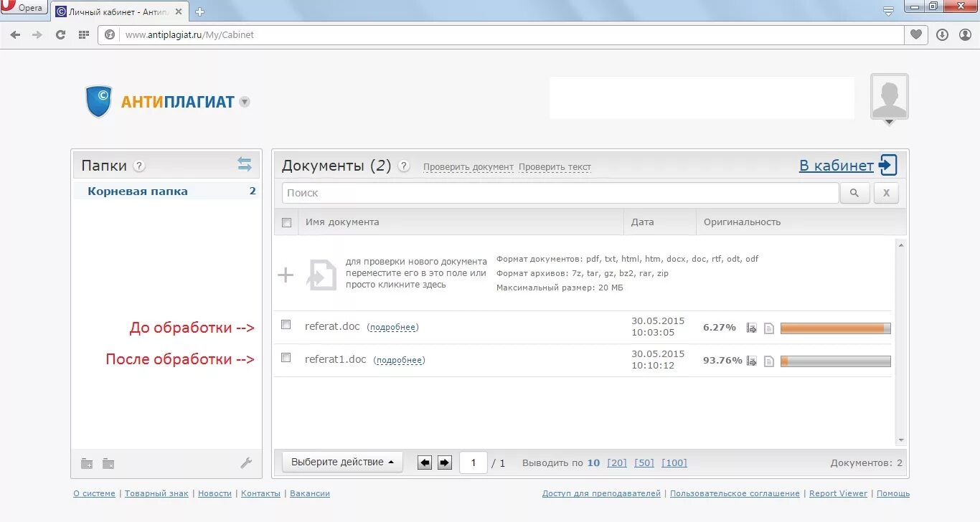Go to previous page arrow
Viewport: 980px width, 522px height.
[x=425, y=462]
